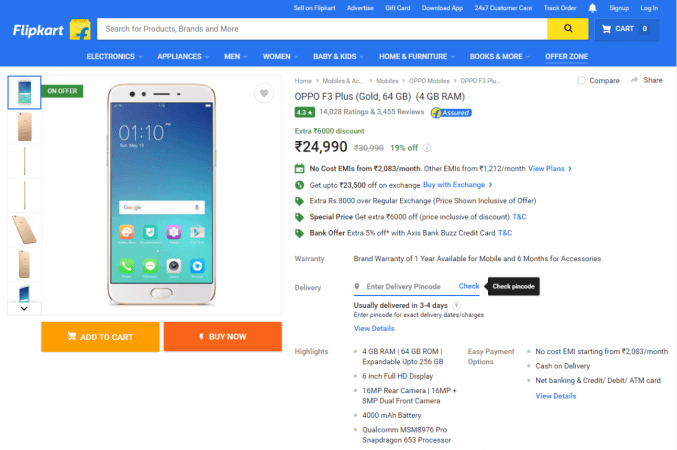Viewport: 677px width, 450px height.
Task: Add phone to wishlist with heart icon
Action: coord(263,94)
